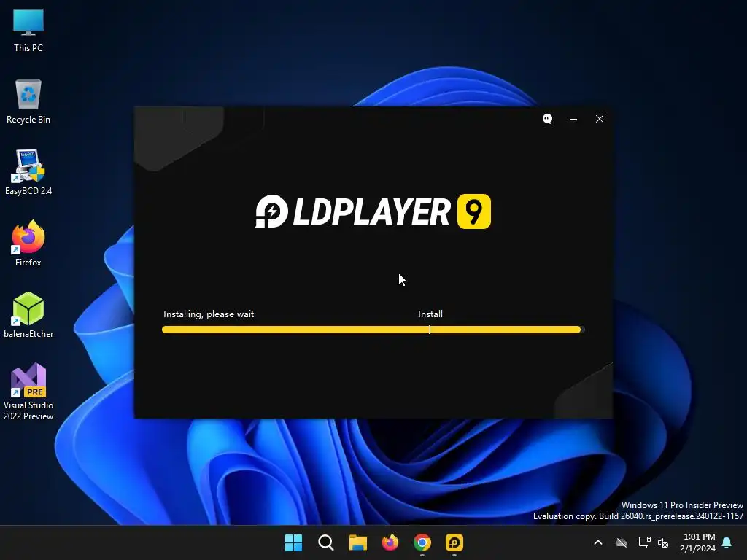Select the Visual Studio 2022 Preview shortcut
The image size is (747, 560).
pos(28,392)
